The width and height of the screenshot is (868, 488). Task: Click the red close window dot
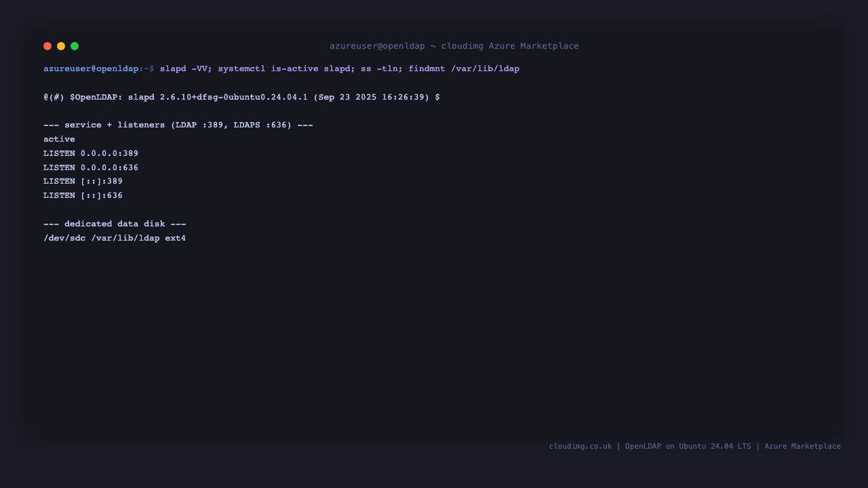[47, 46]
